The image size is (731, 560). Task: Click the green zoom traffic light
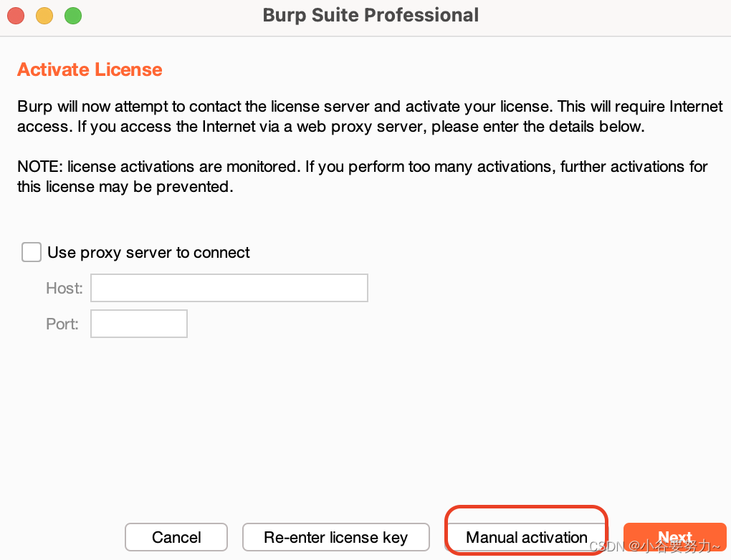72,15
